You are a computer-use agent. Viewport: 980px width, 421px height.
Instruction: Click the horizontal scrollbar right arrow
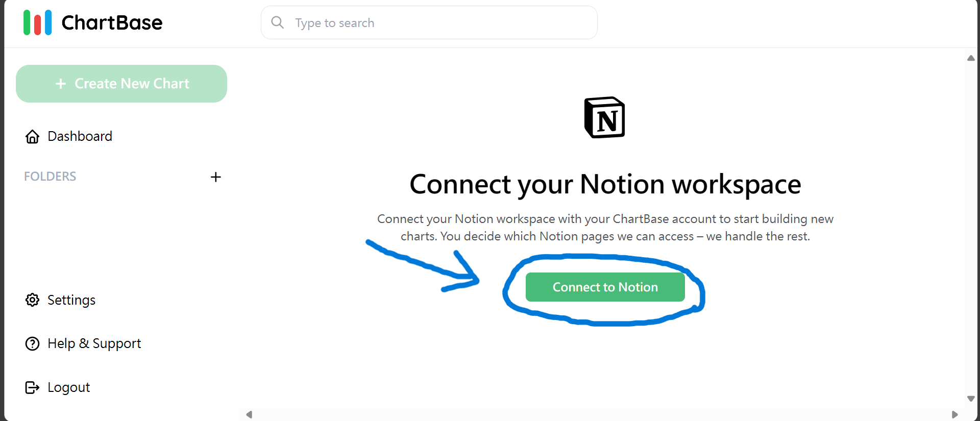(x=955, y=414)
